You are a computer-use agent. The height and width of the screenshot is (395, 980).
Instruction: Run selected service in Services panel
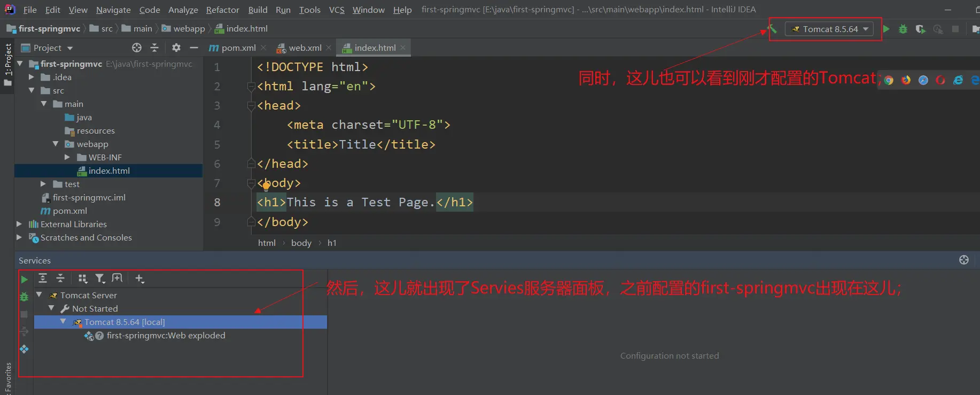tap(24, 280)
